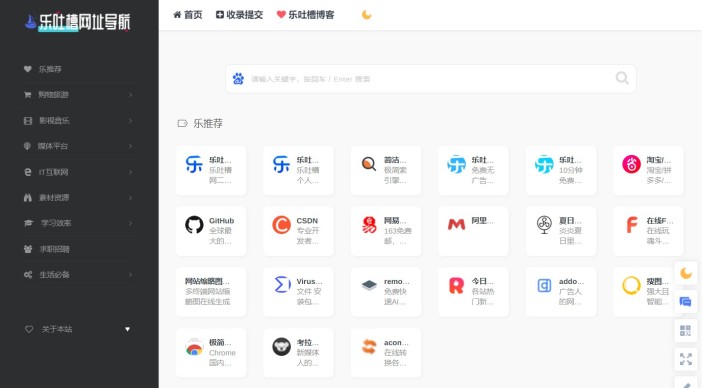Toggle night mode via floating moon button

pos(686,273)
